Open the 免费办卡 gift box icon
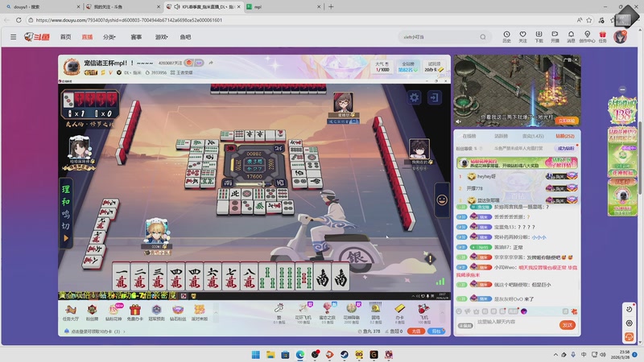 [x=135, y=312]
